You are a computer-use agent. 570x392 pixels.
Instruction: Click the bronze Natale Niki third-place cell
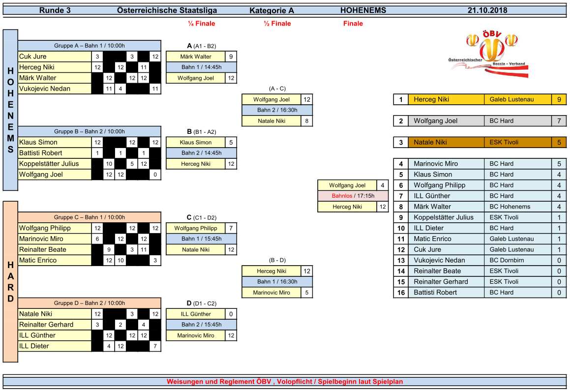430,142
